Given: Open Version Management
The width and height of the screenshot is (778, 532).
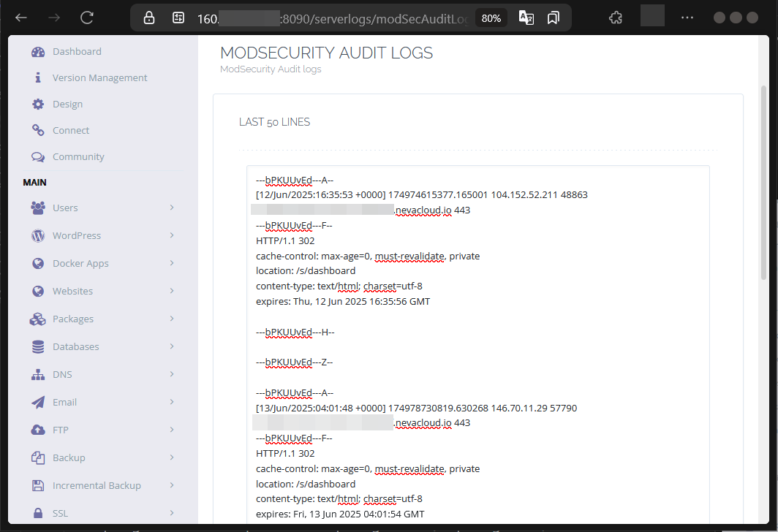Looking at the screenshot, I should pyautogui.click(x=99, y=78).
